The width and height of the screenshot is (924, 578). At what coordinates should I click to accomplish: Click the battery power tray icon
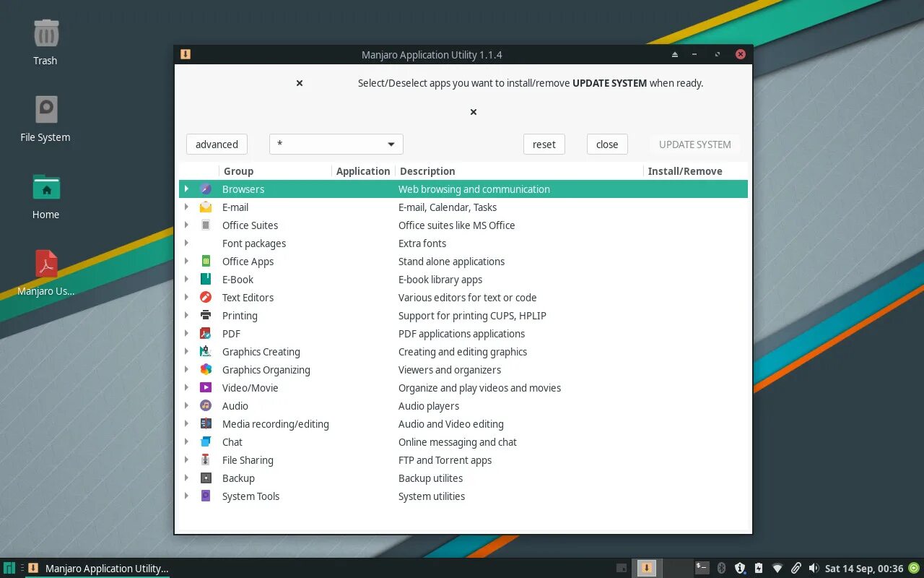coord(759,569)
